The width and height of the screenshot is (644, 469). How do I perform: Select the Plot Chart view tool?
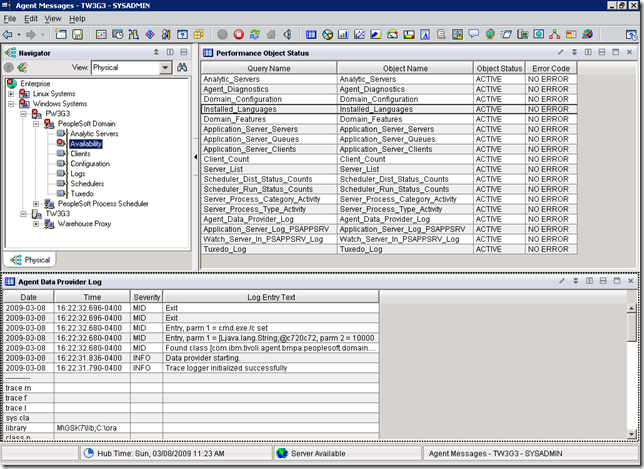[x=359, y=34]
